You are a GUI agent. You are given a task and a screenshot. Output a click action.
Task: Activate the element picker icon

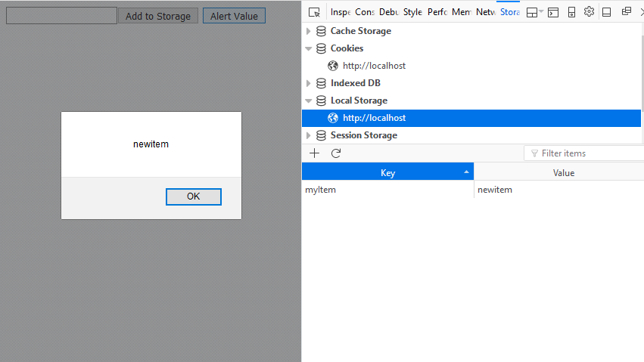point(314,12)
